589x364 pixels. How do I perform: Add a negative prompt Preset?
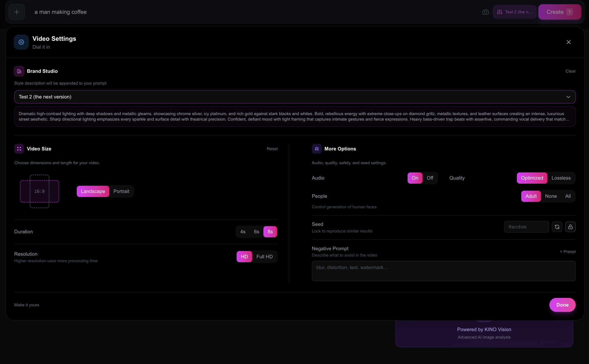[568, 252]
